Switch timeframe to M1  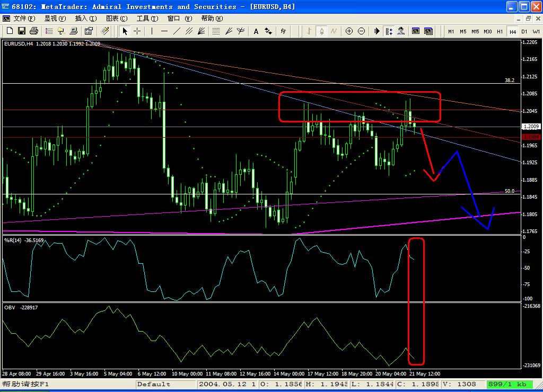point(451,31)
